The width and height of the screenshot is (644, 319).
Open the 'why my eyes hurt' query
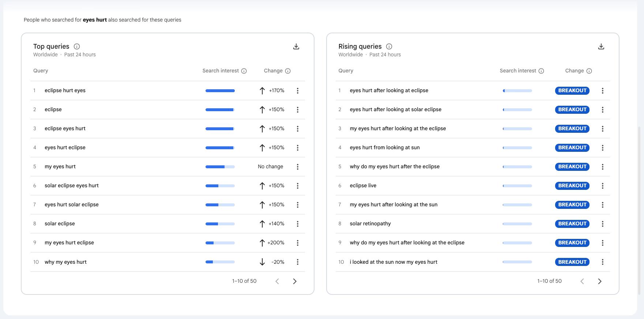[65, 262]
